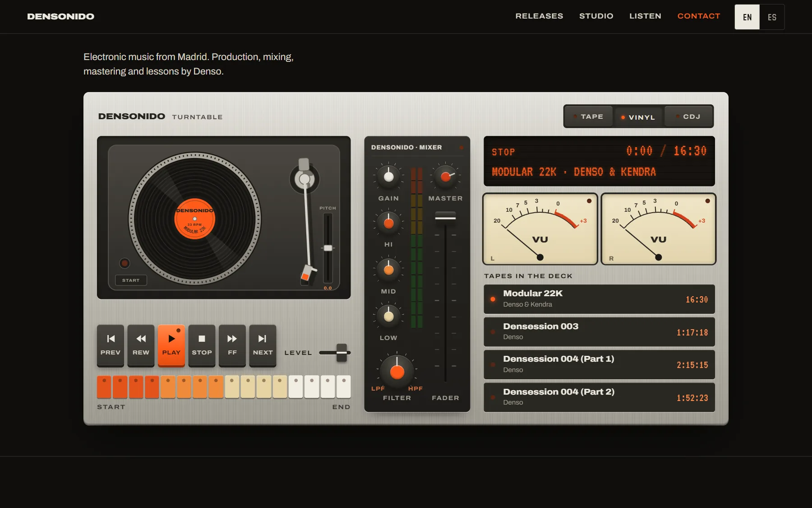Click the DENSONIDO logo in header
The image size is (812, 508).
pyautogui.click(x=61, y=17)
